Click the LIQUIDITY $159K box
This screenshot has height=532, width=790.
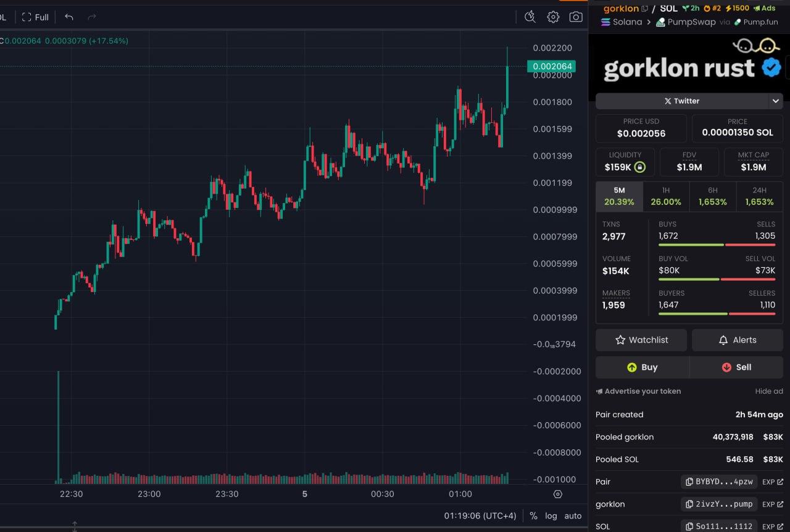click(625, 162)
